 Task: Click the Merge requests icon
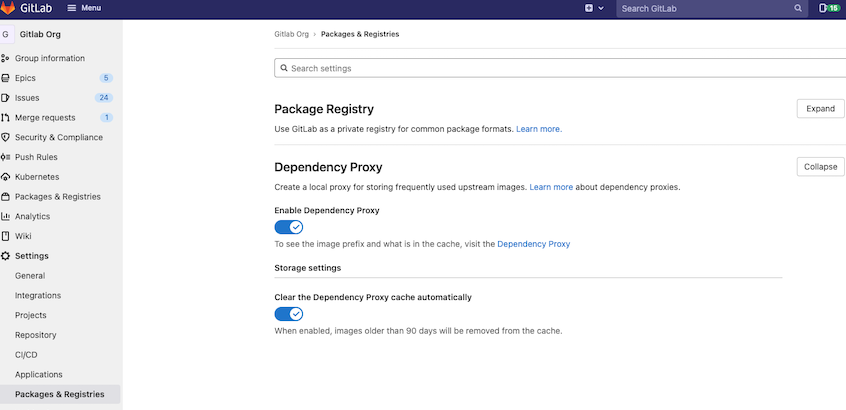[5, 118]
